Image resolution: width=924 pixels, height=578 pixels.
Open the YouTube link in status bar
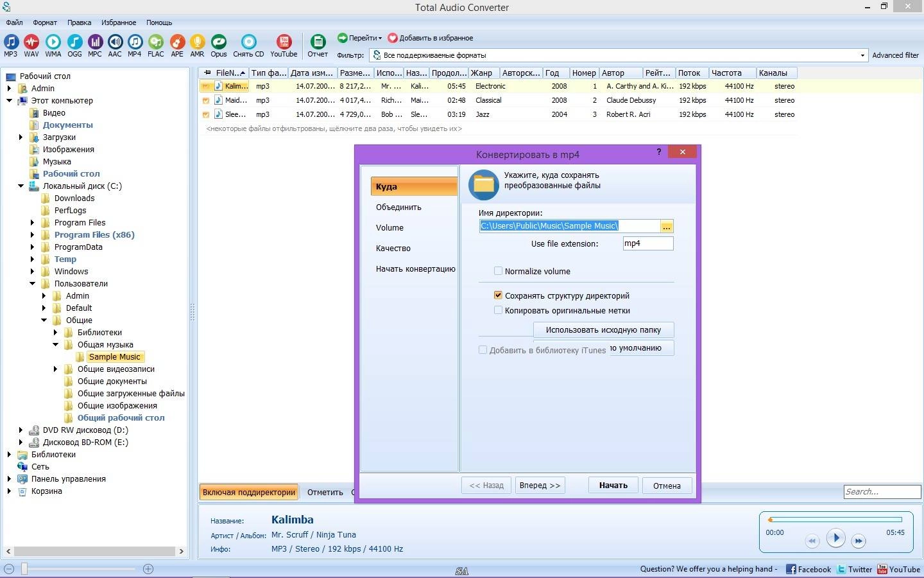(899, 569)
